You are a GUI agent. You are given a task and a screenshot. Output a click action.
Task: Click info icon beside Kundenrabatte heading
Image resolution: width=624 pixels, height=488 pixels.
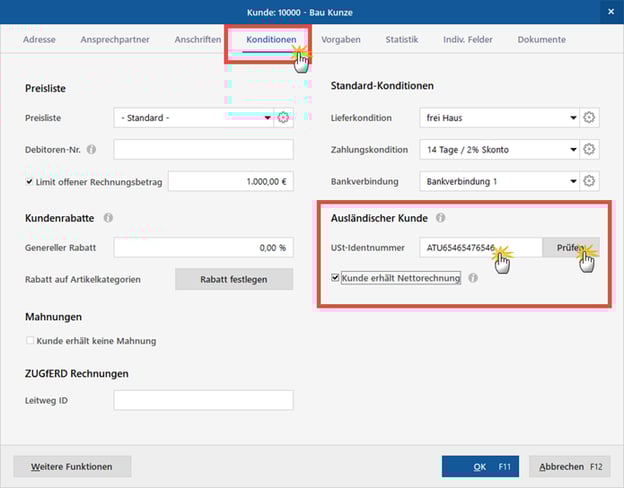click(108, 217)
